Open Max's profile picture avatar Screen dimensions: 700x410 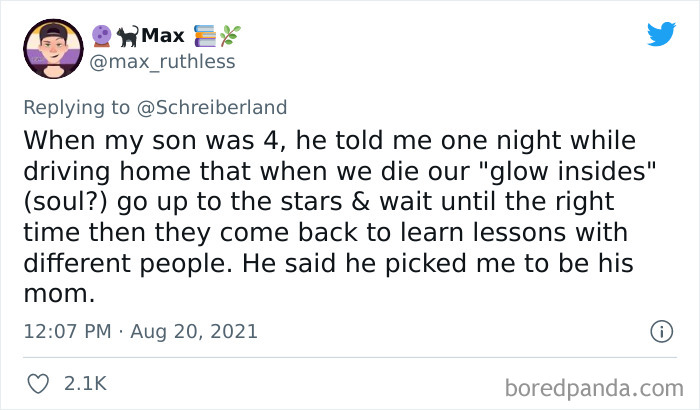pos(53,50)
